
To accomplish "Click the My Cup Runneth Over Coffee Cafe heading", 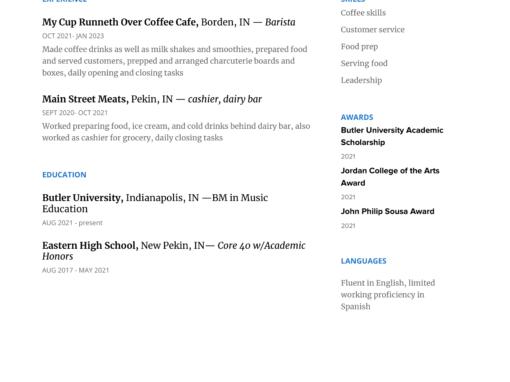I will [169, 22].
